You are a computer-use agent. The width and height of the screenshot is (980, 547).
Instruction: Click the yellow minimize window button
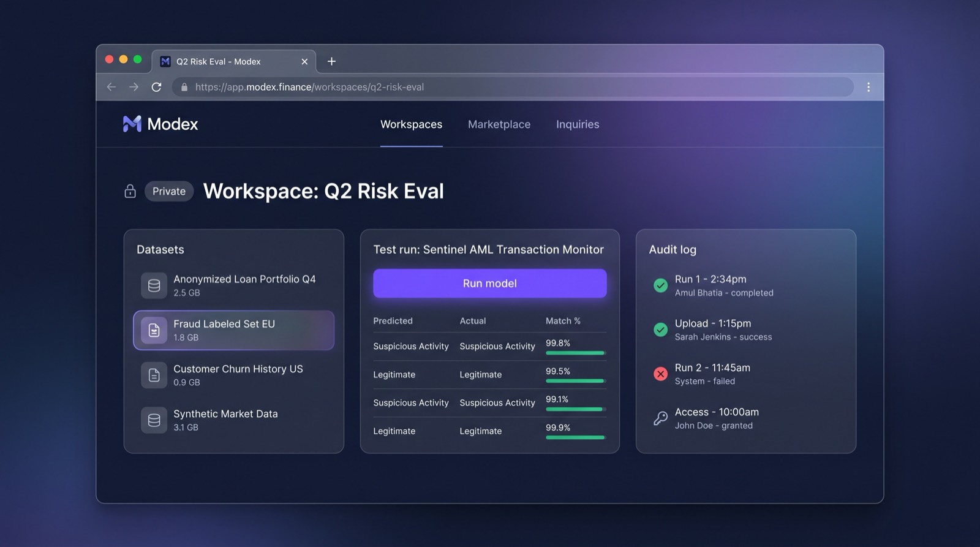(x=123, y=59)
